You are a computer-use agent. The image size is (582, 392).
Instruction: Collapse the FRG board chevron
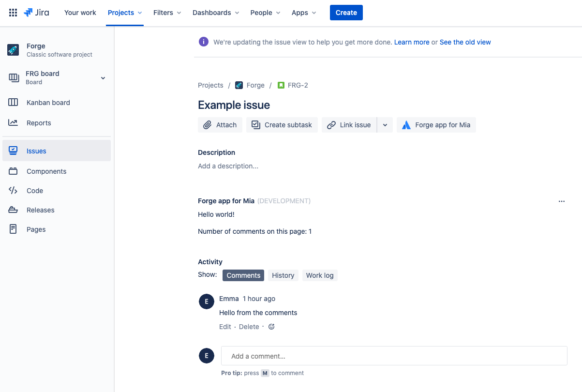(103, 77)
